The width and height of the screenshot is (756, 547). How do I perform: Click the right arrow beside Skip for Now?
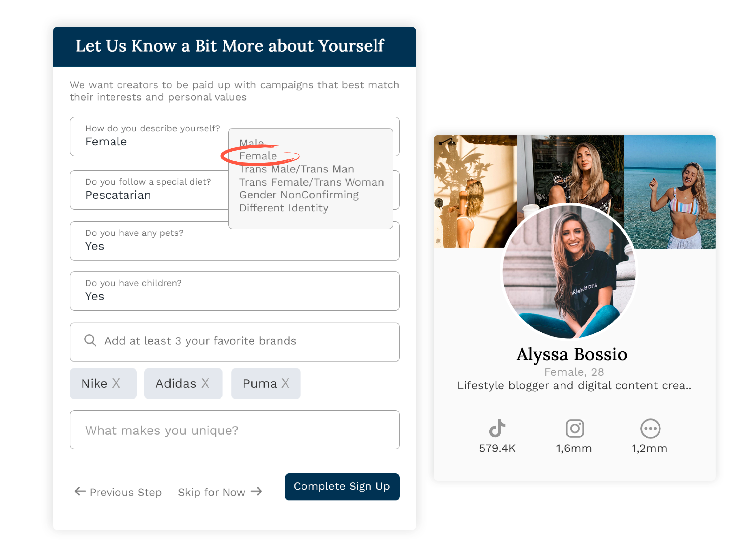coord(256,491)
